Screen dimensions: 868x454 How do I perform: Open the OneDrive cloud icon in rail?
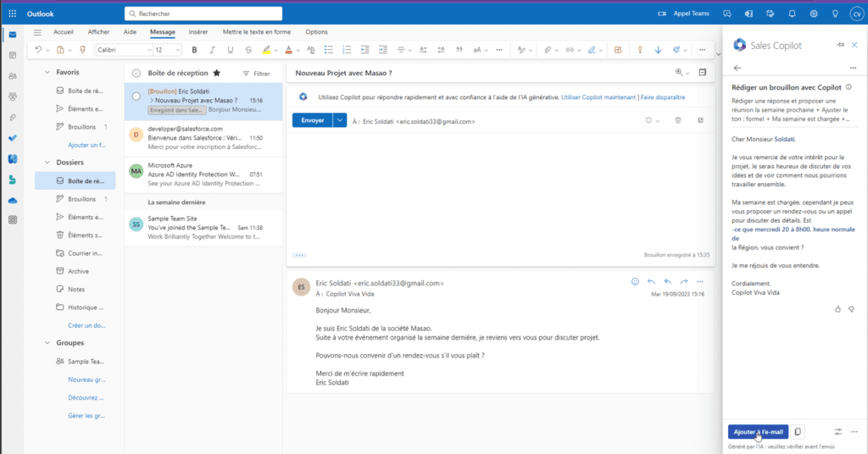[13, 201]
